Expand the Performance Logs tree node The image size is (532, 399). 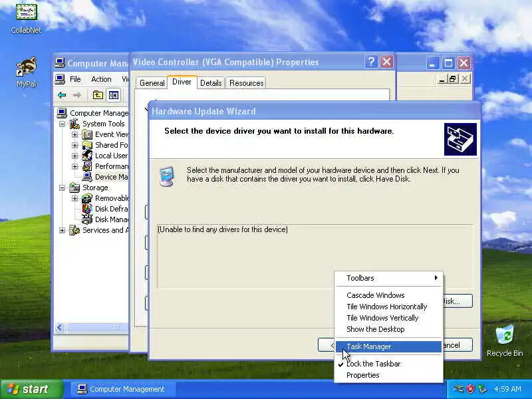[x=74, y=167]
